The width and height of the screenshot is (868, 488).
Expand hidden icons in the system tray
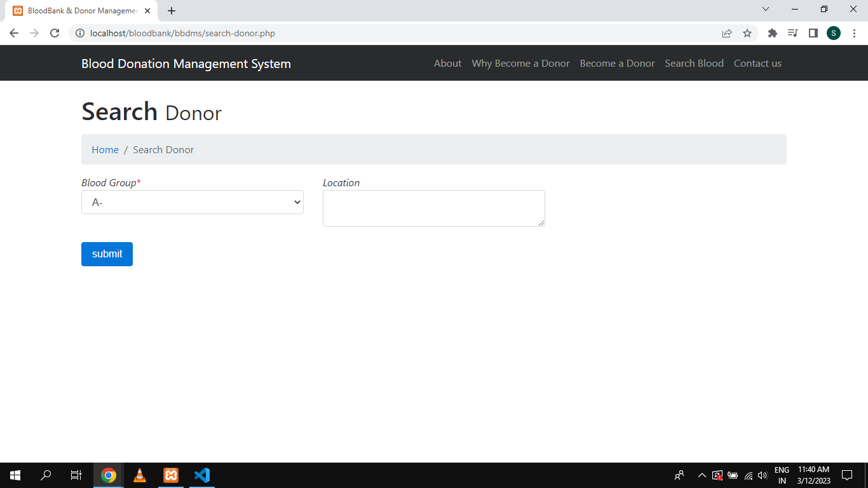(x=702, y=475)
